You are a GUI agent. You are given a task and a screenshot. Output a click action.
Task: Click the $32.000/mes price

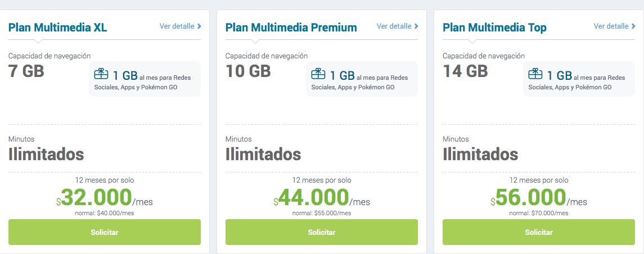tap(104, 198)
